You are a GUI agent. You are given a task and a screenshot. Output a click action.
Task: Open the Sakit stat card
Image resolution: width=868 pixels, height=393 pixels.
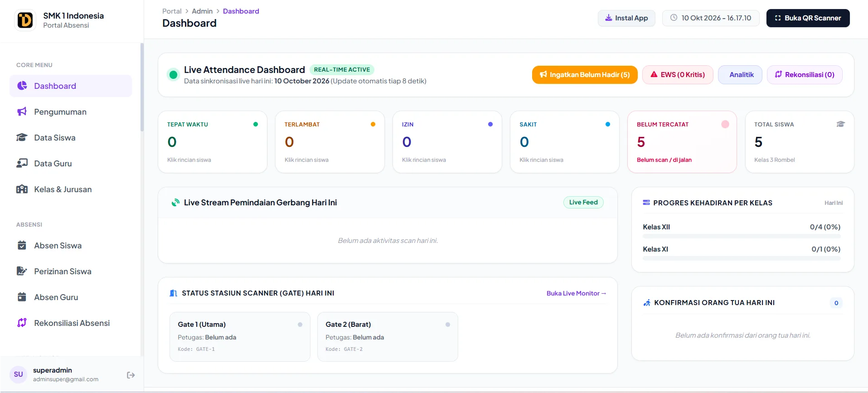click(x=565, y=142)
